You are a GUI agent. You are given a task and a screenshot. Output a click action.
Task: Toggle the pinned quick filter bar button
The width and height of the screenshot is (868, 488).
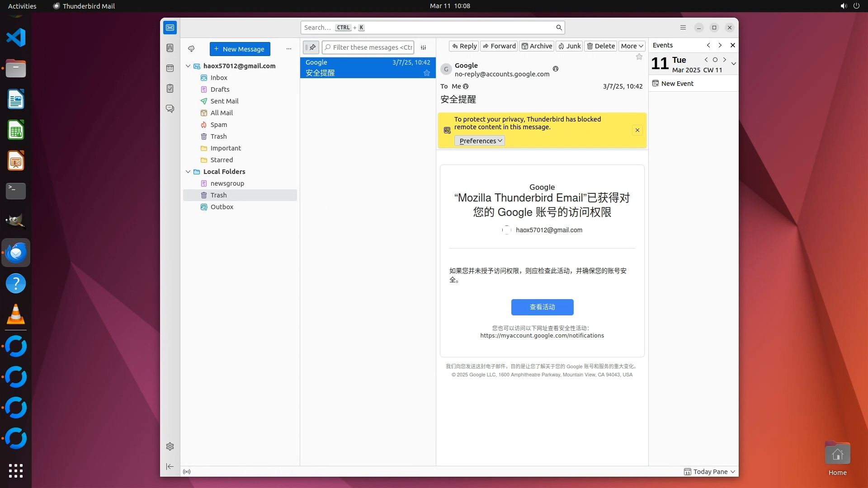click(311, 47)
